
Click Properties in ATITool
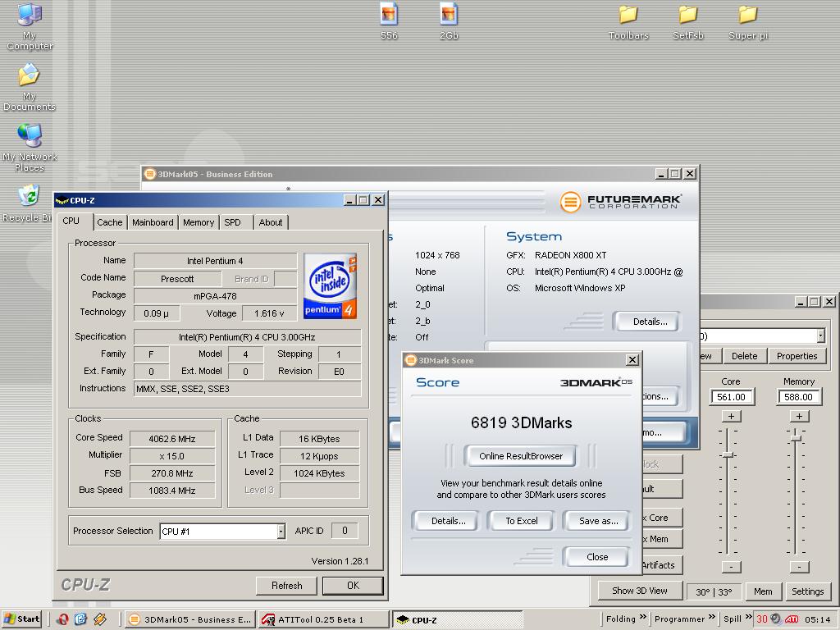(x=797, y=356)
